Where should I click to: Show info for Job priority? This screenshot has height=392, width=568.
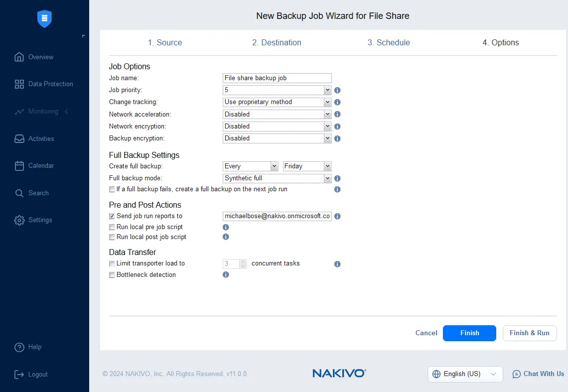[337, 90]
